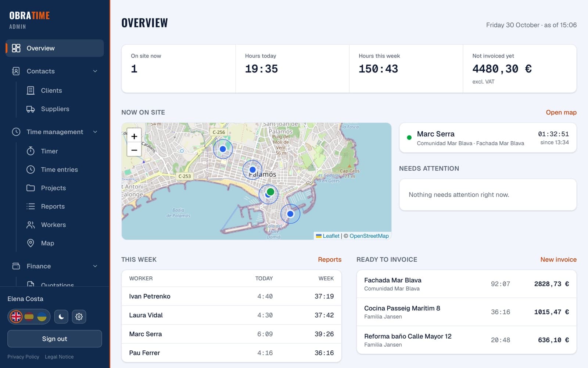Select the Laura Vidal worker row

pyautogui.click(x=232, y=315)
